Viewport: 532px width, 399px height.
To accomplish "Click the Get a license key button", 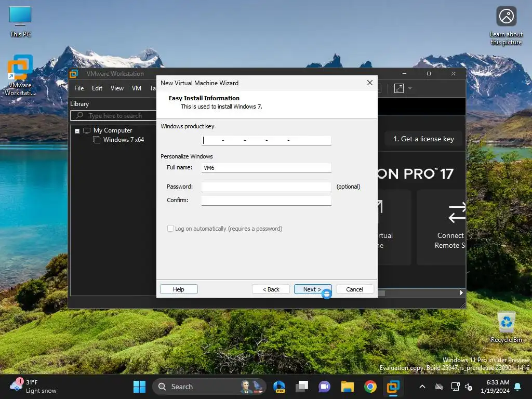I will tap(423, 139).
